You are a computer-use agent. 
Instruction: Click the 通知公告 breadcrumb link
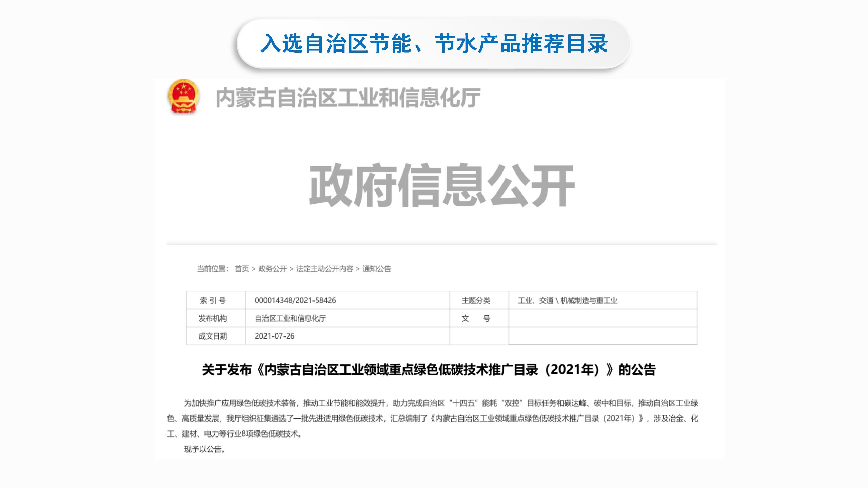point(377,269)
